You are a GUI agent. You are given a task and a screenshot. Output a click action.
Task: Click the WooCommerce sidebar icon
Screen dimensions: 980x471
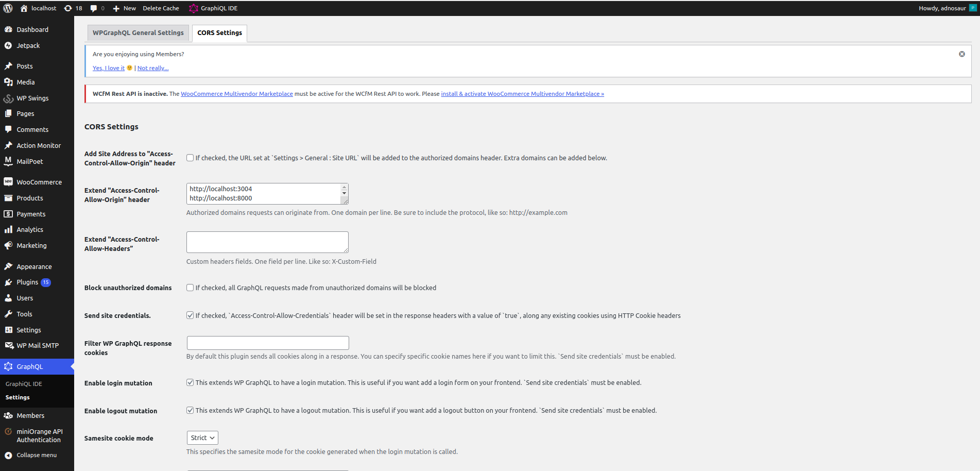point(8,182)
